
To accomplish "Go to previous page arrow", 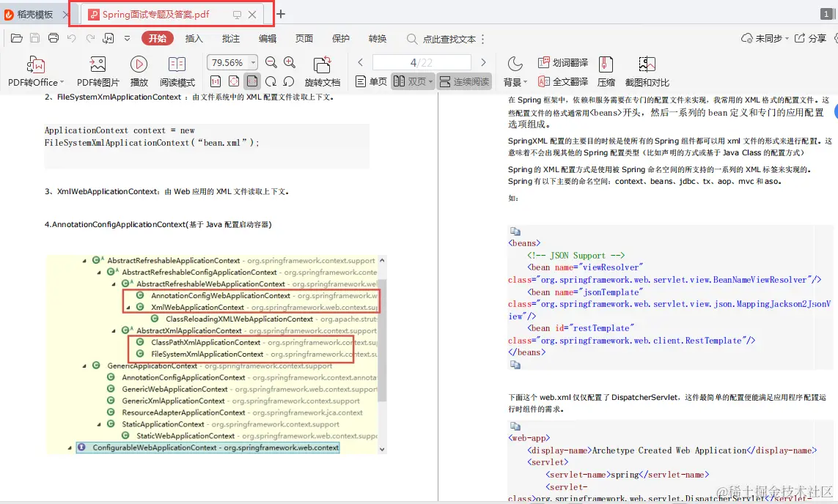I will pos(361,62).
